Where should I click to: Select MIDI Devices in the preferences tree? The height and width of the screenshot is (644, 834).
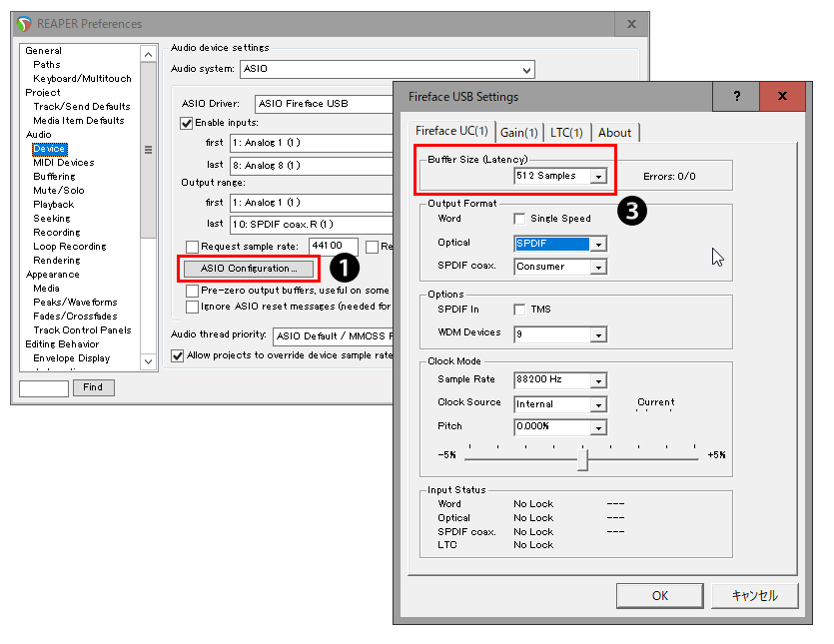[64, 163]
